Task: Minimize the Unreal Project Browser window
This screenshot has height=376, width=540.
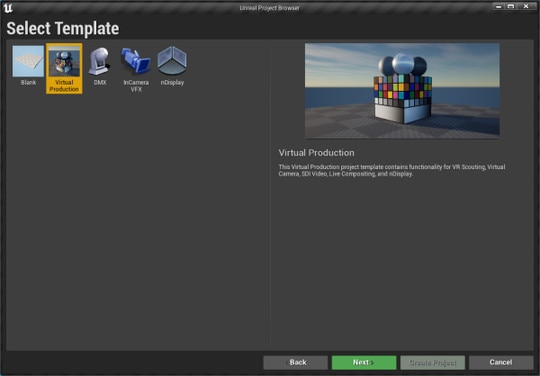Action: (498, 6)
